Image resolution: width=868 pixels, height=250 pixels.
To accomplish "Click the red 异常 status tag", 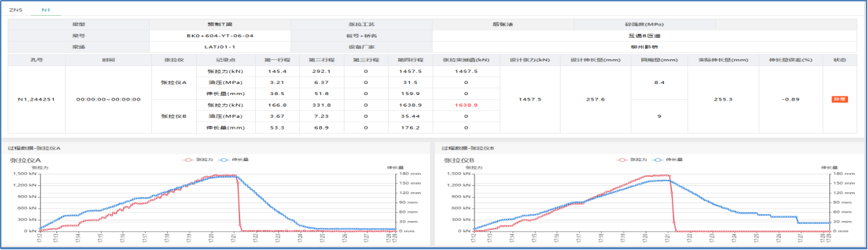I will [x=839, y=99].
